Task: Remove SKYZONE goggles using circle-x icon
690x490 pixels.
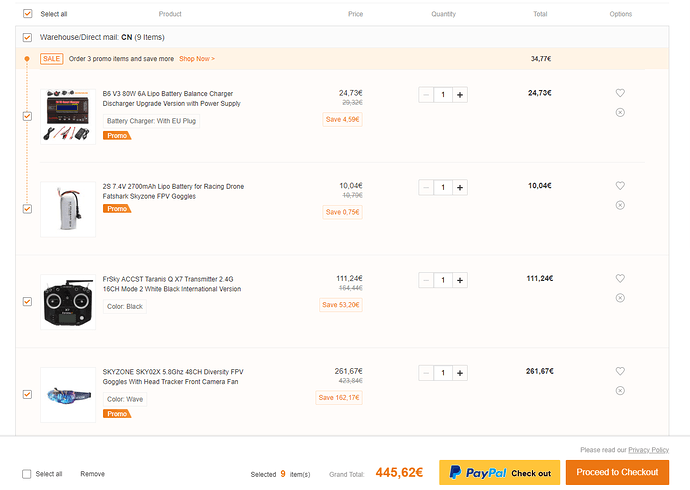Action: pos(620,391)
